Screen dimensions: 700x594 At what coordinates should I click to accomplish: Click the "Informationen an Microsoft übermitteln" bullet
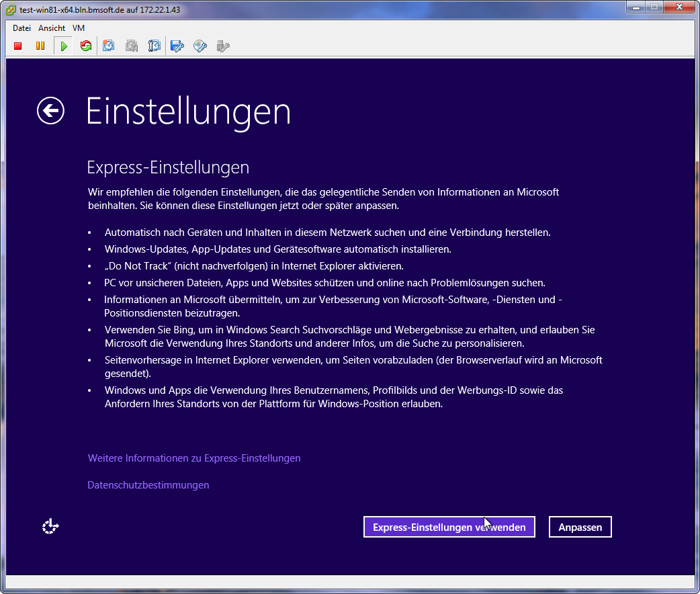coord(333,306)
